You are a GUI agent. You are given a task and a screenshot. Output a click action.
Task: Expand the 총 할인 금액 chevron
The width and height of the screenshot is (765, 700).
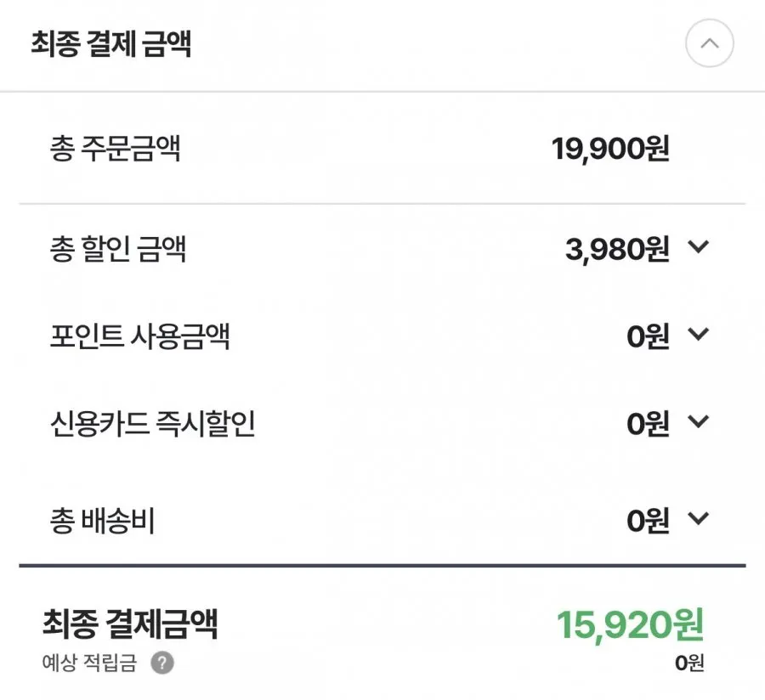click(698, 246)
